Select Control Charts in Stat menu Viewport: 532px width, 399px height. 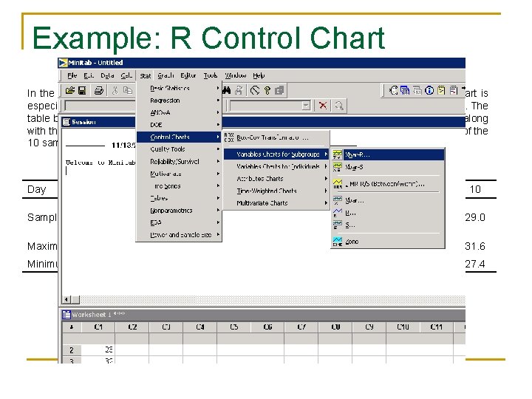pos(179,137)
